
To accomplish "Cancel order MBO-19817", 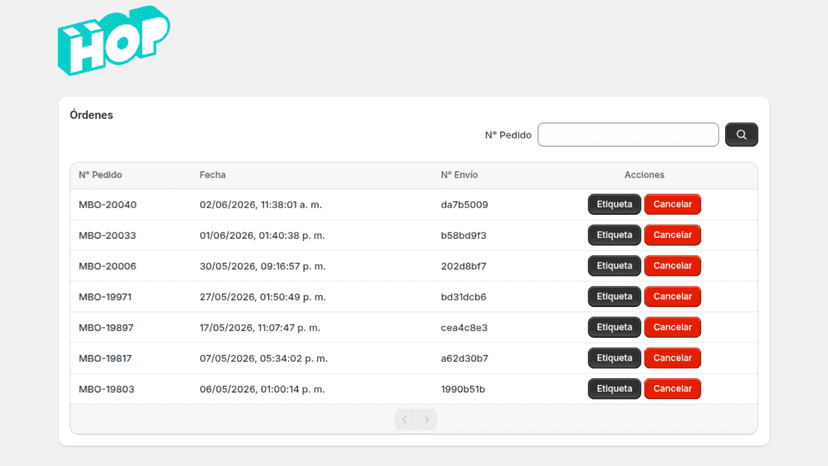I will [x=672, y=358].
